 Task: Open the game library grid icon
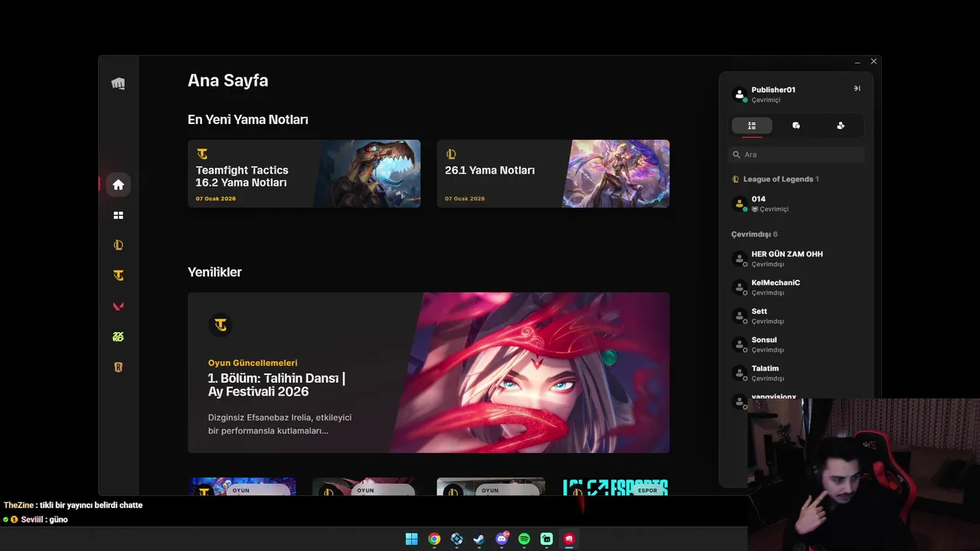tap(118, 216)
